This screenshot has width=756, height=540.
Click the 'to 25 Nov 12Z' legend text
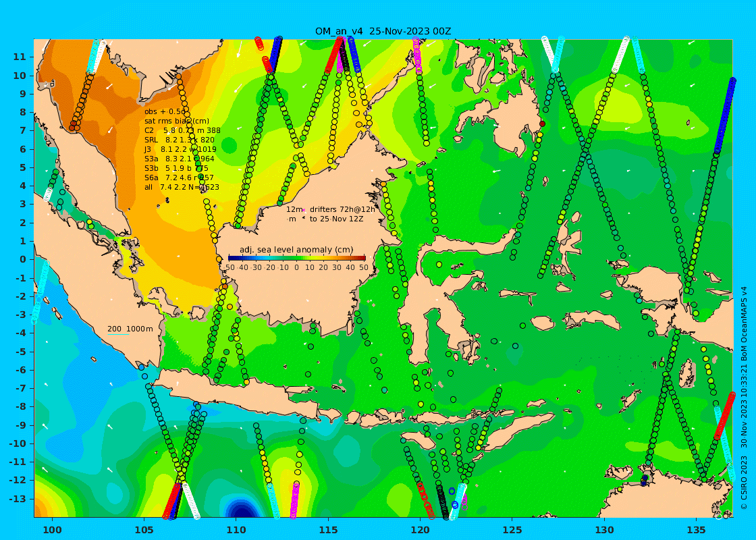337,219
